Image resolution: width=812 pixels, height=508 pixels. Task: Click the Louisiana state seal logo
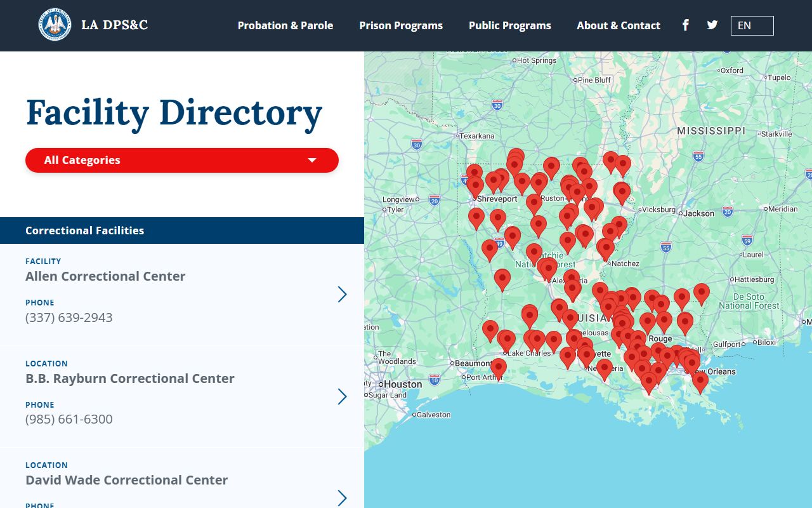coord(55,25)
